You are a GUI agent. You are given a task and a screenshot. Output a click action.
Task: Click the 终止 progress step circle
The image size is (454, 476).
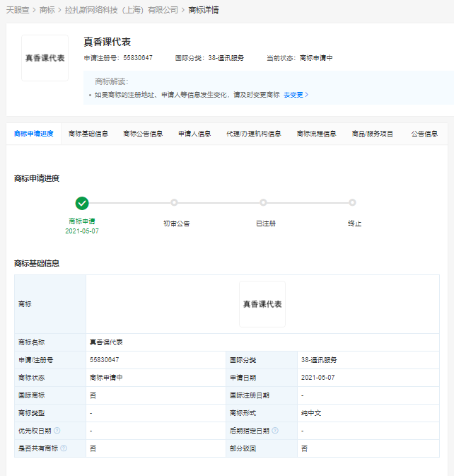(353, 203)
